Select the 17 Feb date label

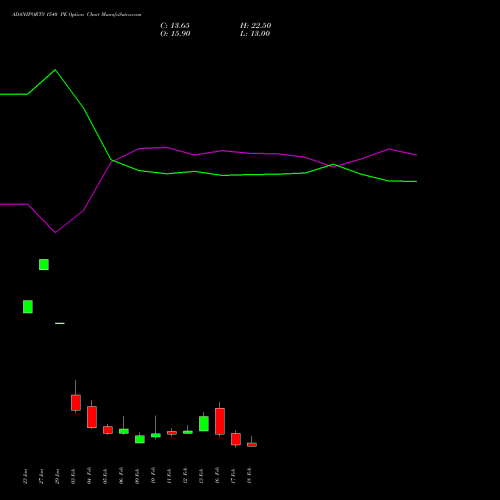pos(234,476)
